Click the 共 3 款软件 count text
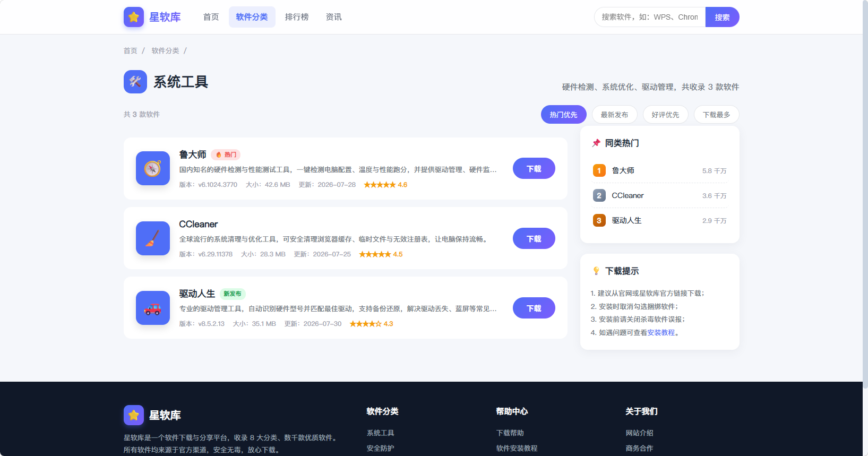 [142, 115]
